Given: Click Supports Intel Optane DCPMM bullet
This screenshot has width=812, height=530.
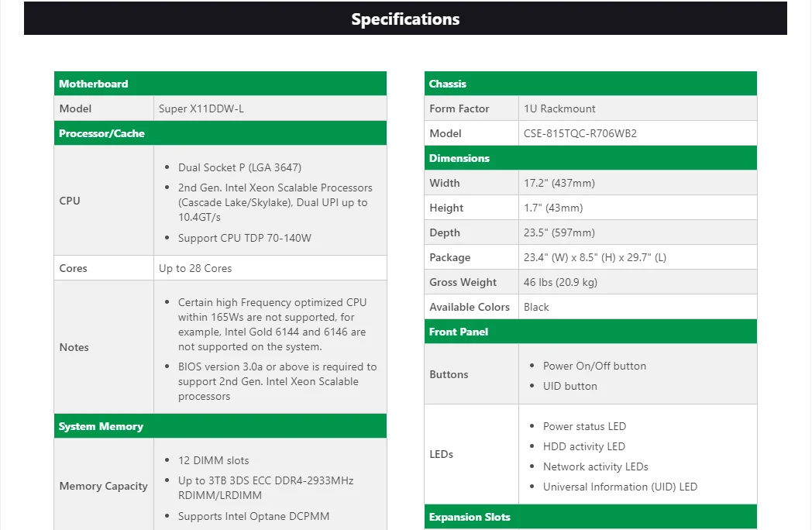Looking at the screenshot, I should click(x=254, y=517).
